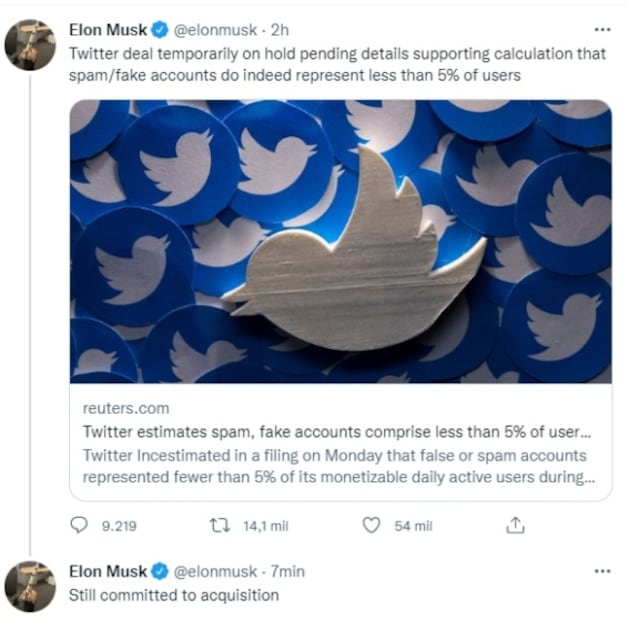Click Elon Musk name on second tweet
This screenshot has height=620, width=629.
coord(107,571)
